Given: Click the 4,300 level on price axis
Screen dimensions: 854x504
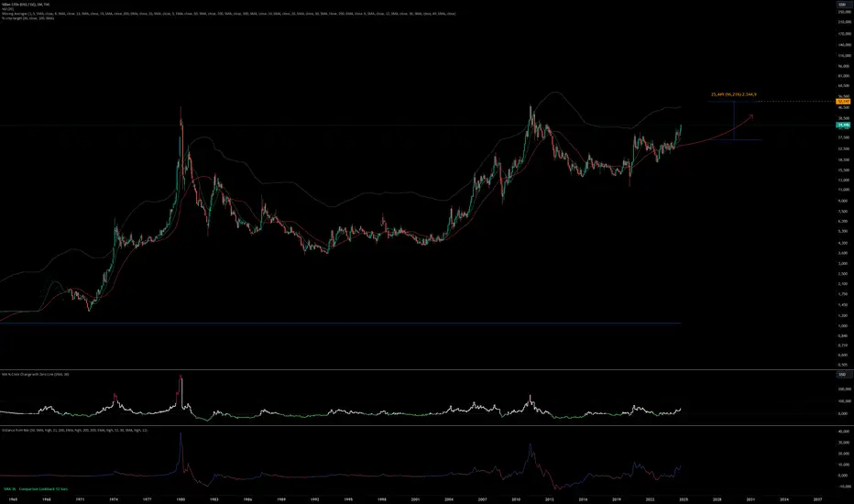Looking at the screenshot, I should pyautogui.click(x=843, y=243).
